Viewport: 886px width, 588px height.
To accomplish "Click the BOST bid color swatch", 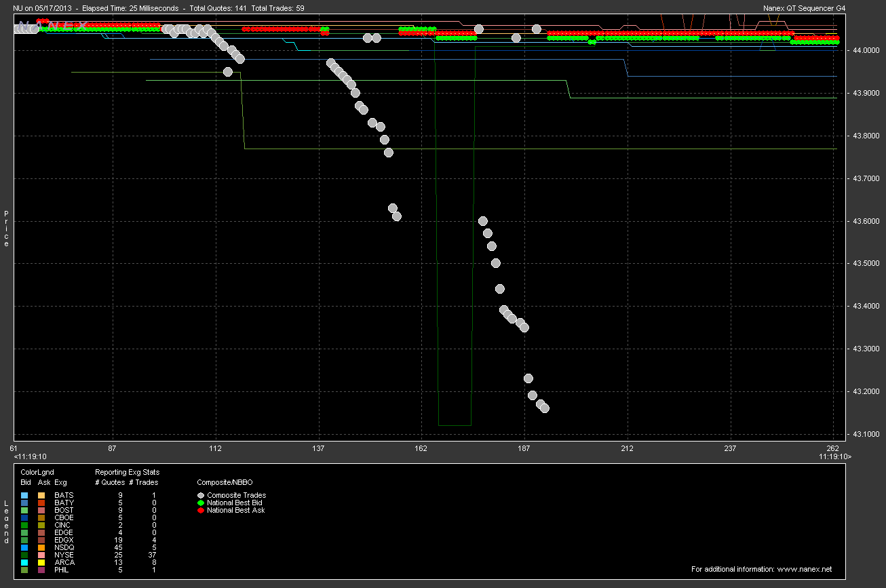I will point(24,511).
